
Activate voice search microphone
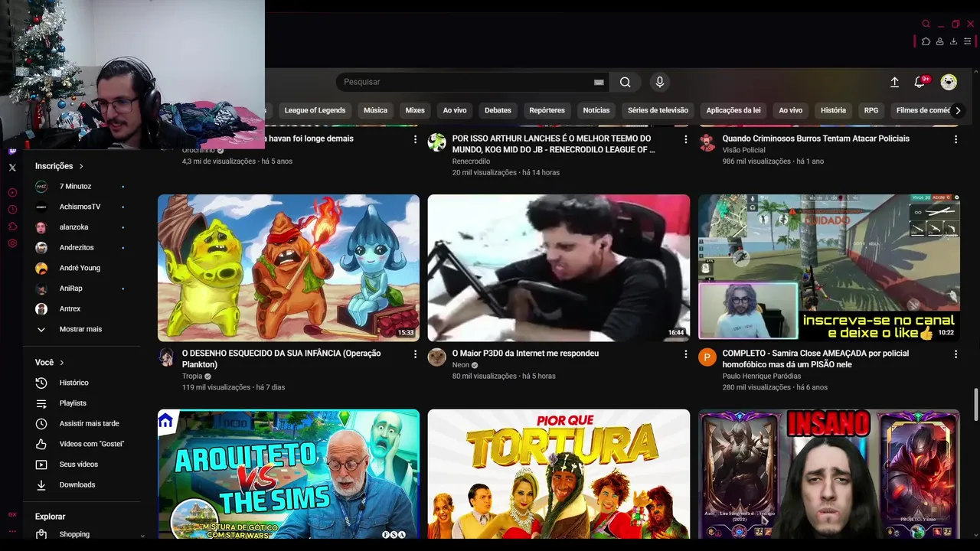660,82
